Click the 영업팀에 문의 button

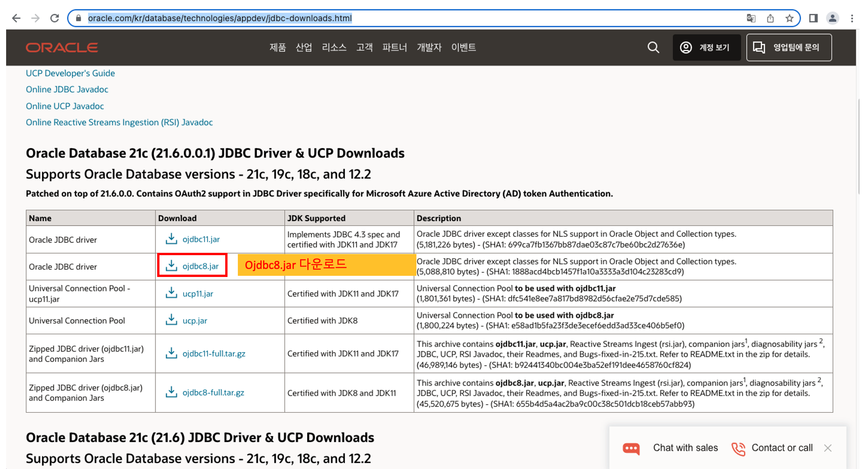coord(789,47)
